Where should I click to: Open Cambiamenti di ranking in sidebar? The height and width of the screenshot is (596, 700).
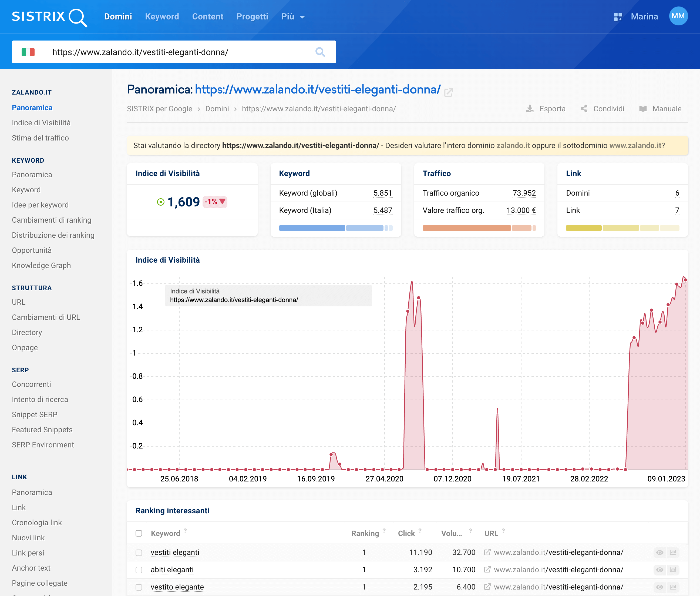[x=51, y=220]
